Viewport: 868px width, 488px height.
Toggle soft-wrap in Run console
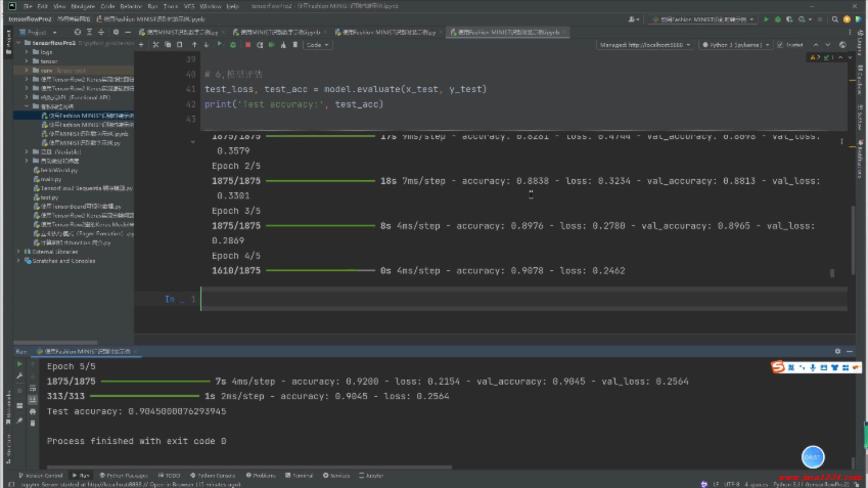click(x=33, y=388)
